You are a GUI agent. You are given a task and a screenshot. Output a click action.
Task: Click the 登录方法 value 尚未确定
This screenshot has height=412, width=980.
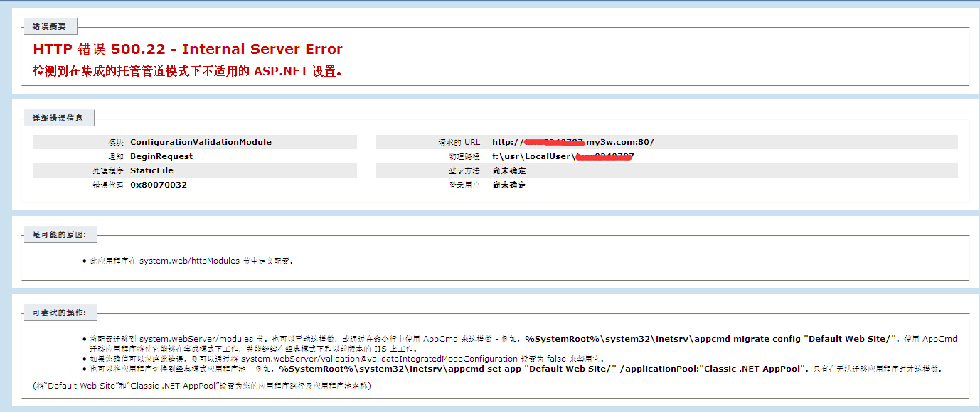tap(509, 170)
